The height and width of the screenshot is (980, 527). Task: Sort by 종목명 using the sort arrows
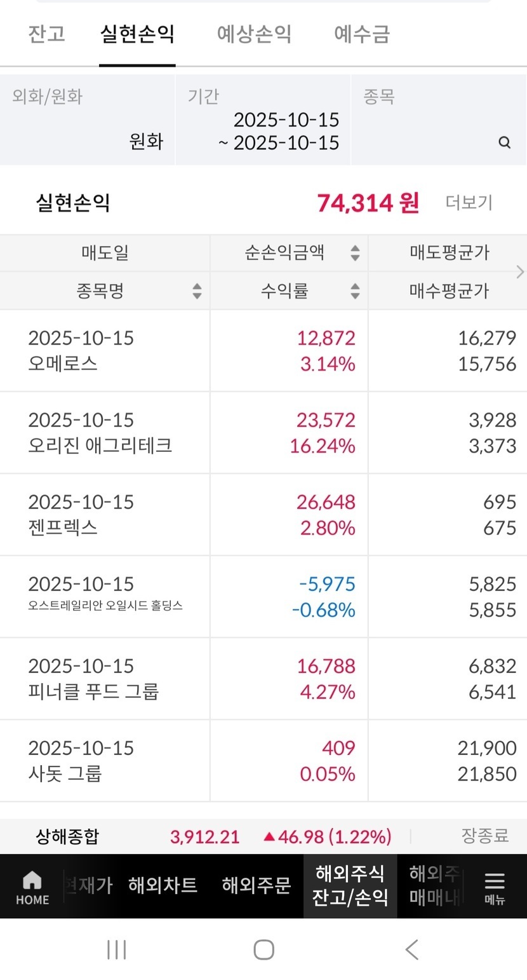point(197,291)
